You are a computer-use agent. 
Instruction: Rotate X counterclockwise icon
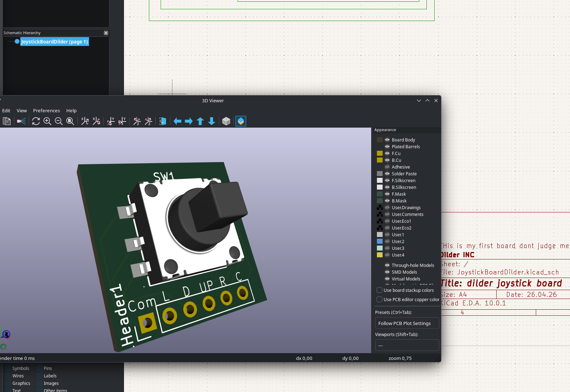click(96, 121)
